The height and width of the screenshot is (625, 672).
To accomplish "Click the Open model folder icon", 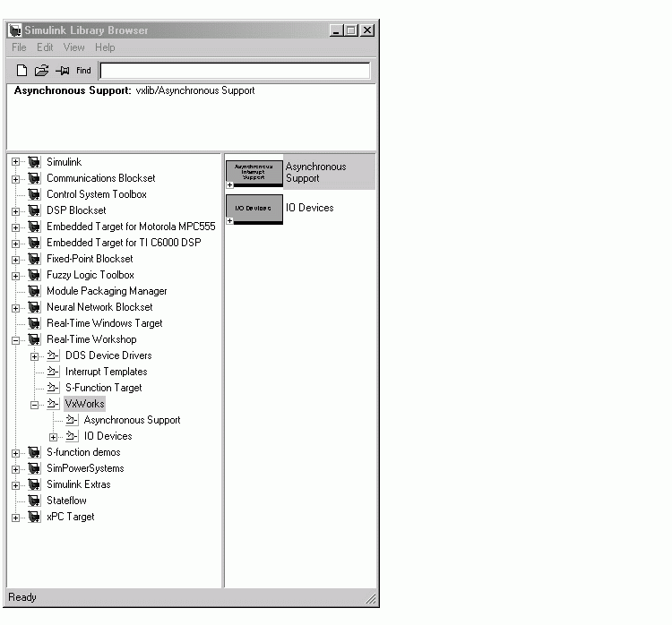I will coord(41,70).
